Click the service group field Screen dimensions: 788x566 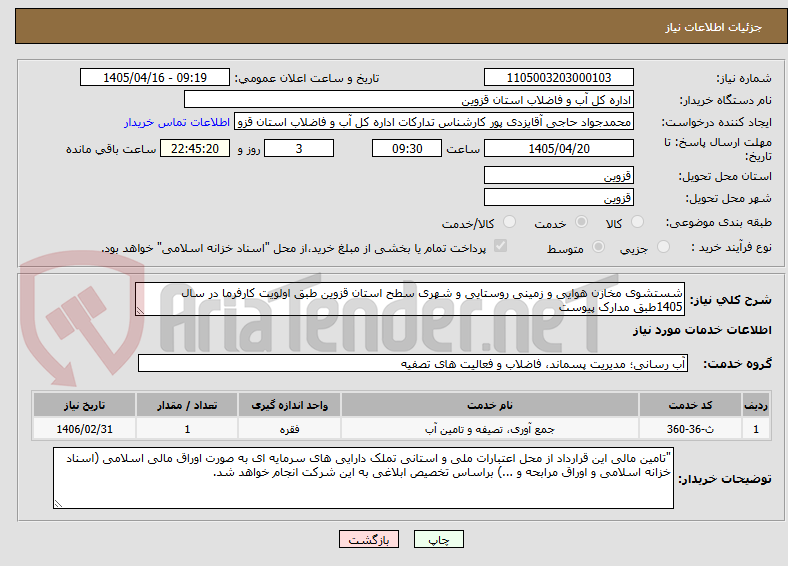click(x=413, y=363)
